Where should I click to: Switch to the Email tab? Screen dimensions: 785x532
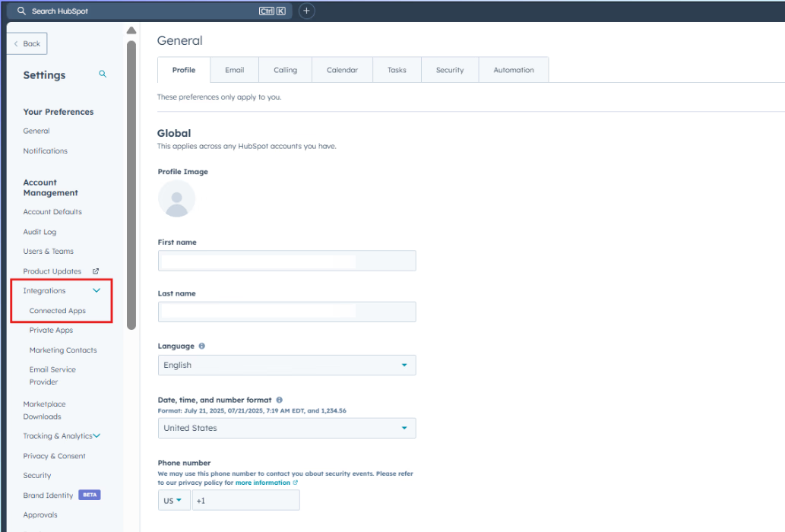pos(234,69)
